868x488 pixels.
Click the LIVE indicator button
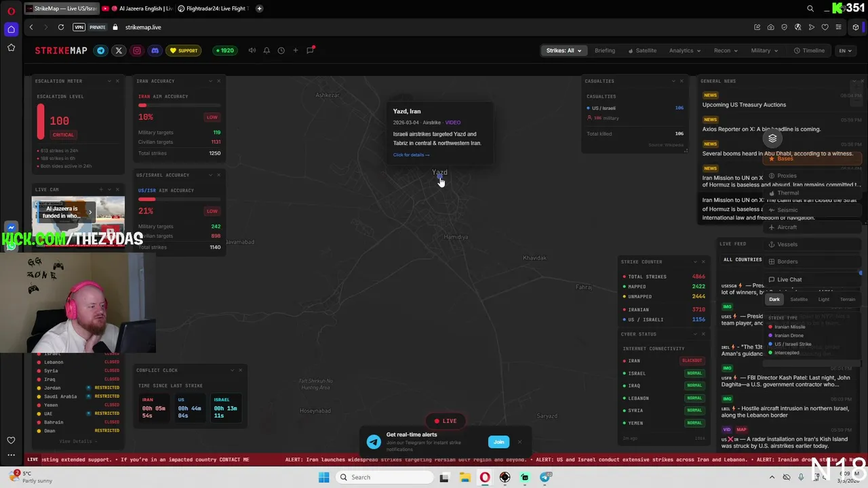pos(446,421)
